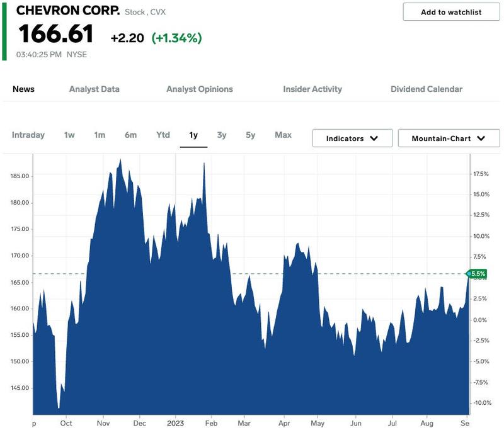Viewport: 504px width, 430px height.
Task: Click the (+1.34%) percent change
Action: click(x=177, y=38)
